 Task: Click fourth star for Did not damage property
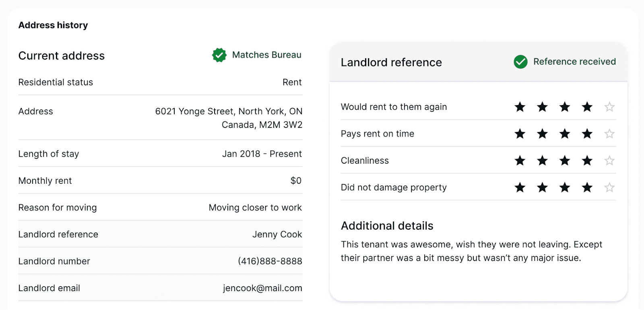(x=587, y=187)
